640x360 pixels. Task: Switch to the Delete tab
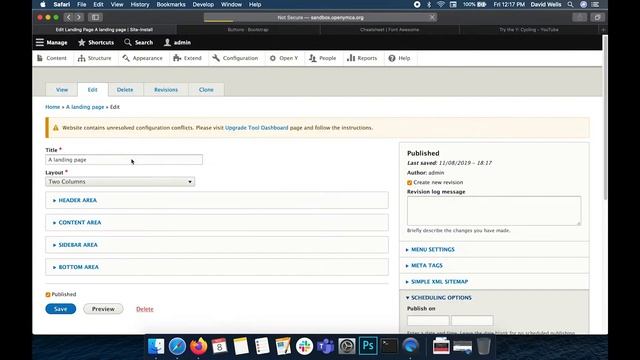(125, 89)
